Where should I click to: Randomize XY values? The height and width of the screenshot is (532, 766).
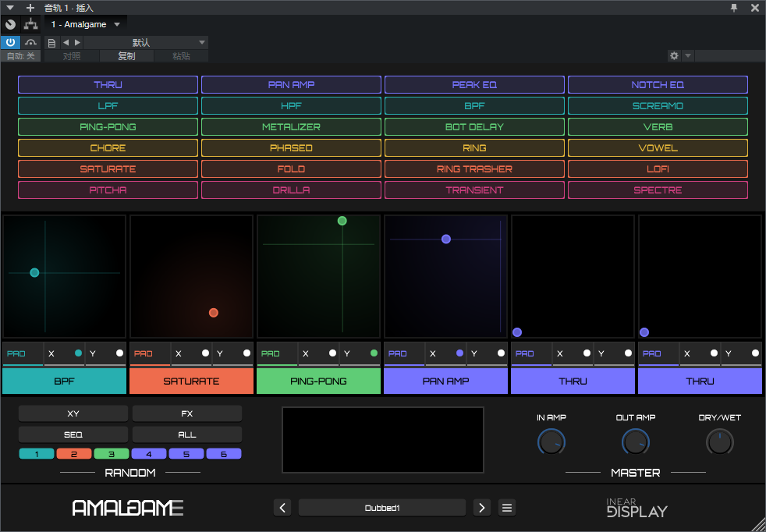click(73, 413)
